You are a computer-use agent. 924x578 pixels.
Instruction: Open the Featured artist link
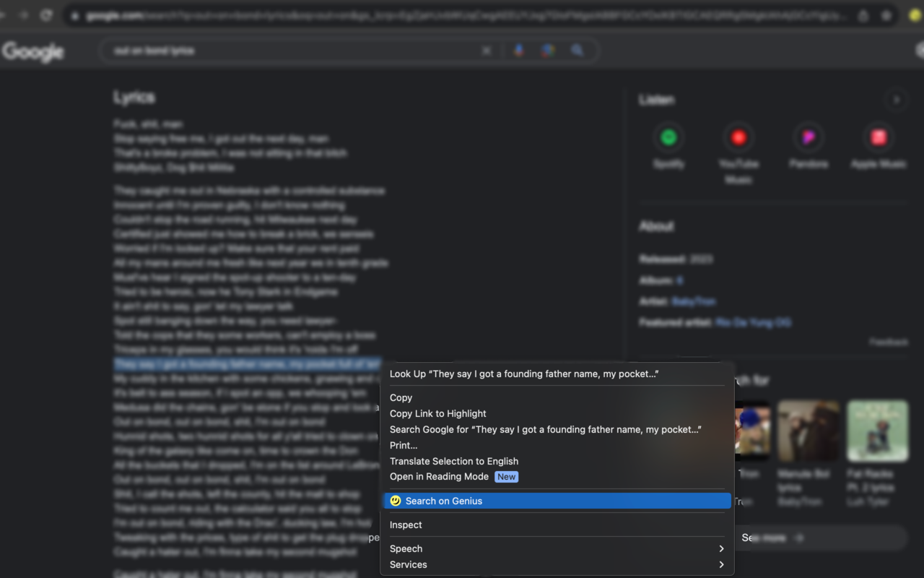pos(754,322)
